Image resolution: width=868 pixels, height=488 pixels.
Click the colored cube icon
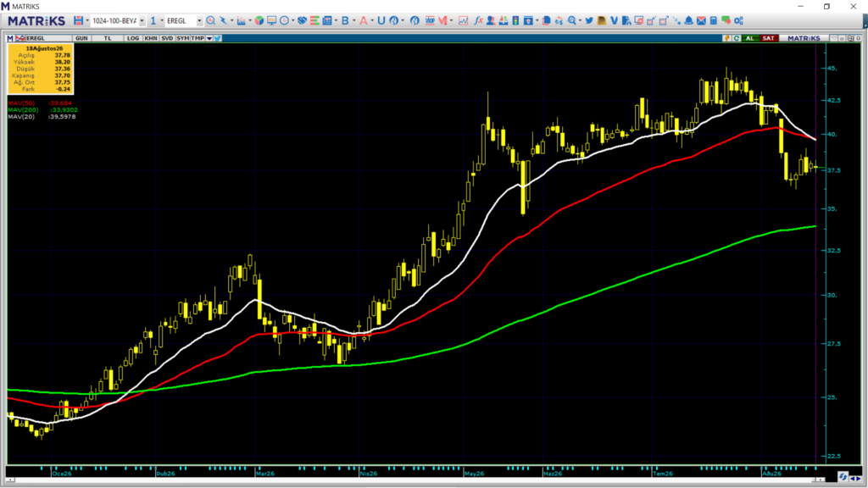(x=259, y=20)
